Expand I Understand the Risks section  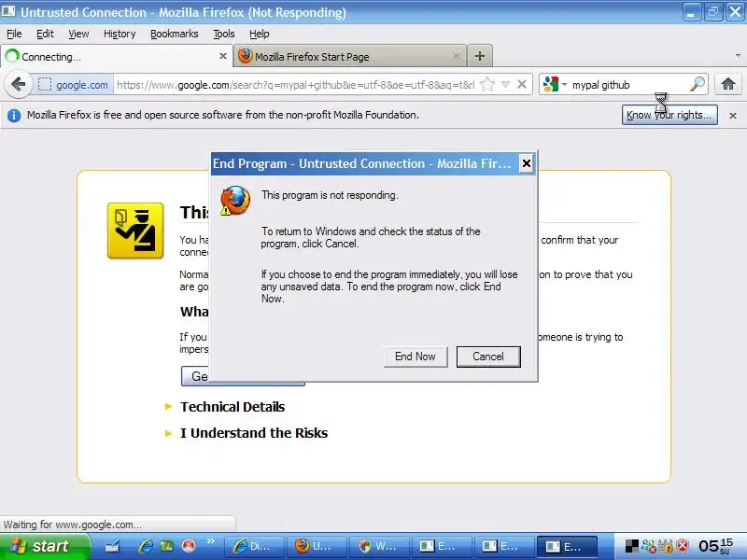point(254,433)
